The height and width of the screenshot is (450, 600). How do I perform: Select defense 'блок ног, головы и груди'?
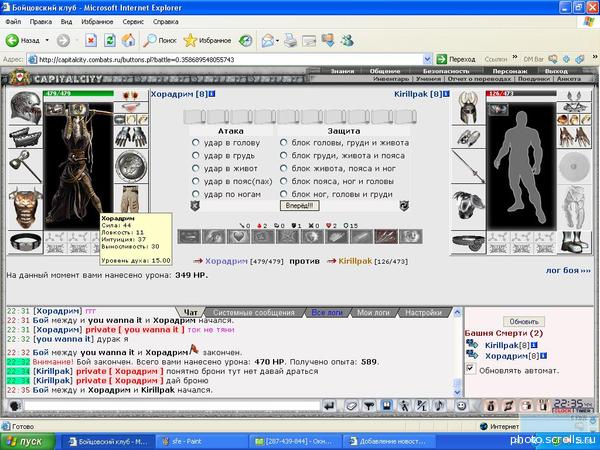[x=283, y=194]
